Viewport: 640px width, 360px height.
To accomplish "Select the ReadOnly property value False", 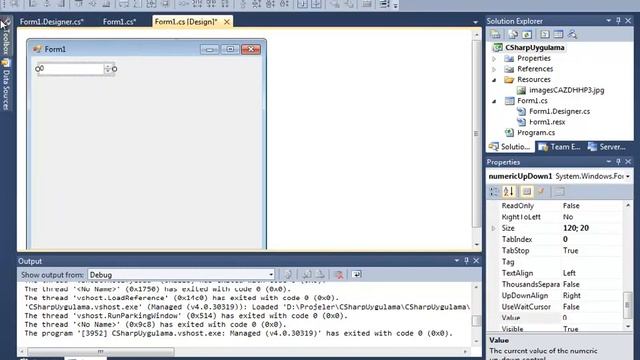I will 571,206.
